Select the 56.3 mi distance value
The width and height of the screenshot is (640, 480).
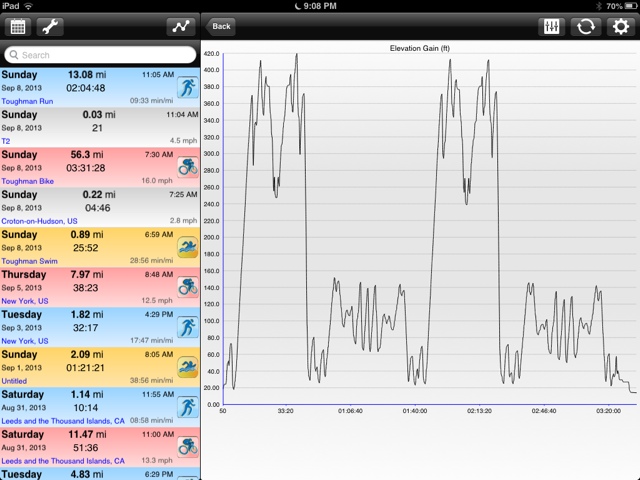point(87,155)
